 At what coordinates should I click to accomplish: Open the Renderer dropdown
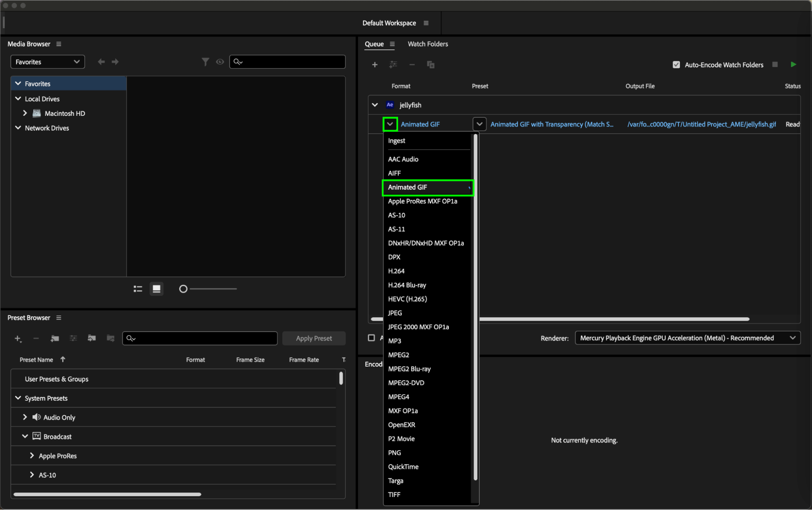tap(687, 338)
